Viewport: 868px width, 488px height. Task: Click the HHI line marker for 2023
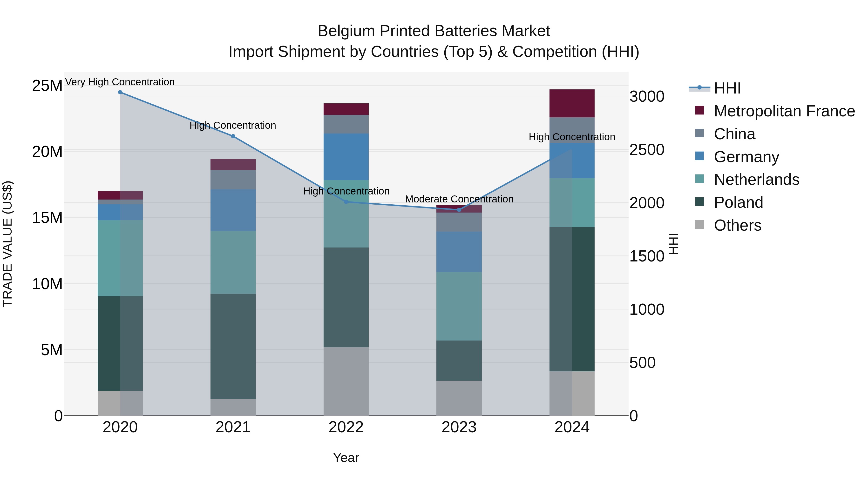click(459, 210)
